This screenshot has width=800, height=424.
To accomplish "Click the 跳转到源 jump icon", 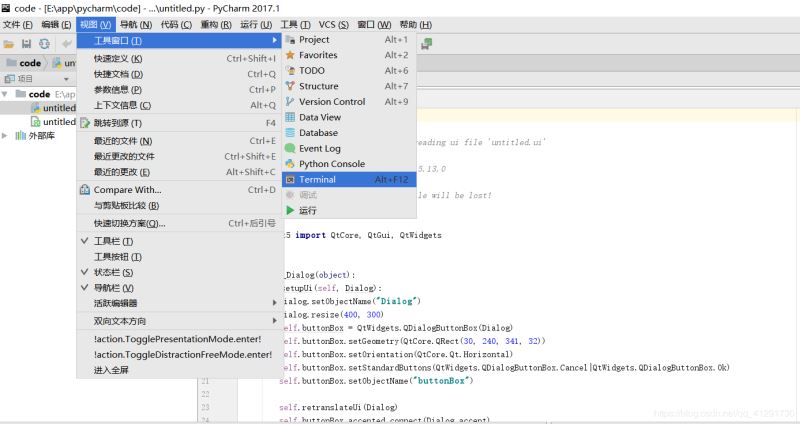I will tap(85, 123).
